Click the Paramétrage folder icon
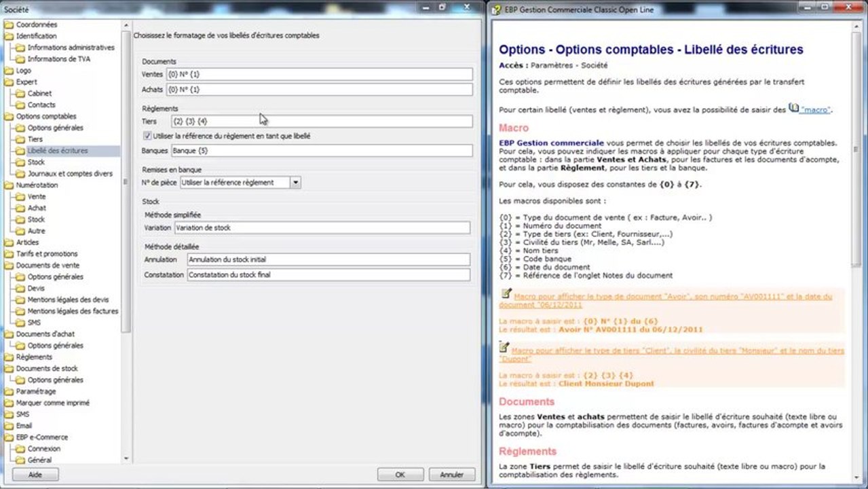 click(8, 391)
